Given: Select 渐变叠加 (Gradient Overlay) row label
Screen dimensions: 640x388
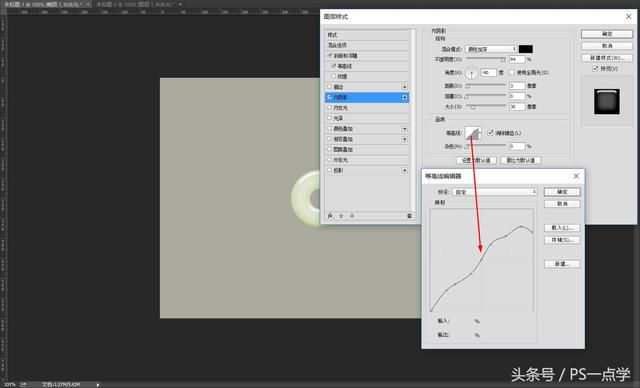Looking at the screenshot, I should [343, 139].
